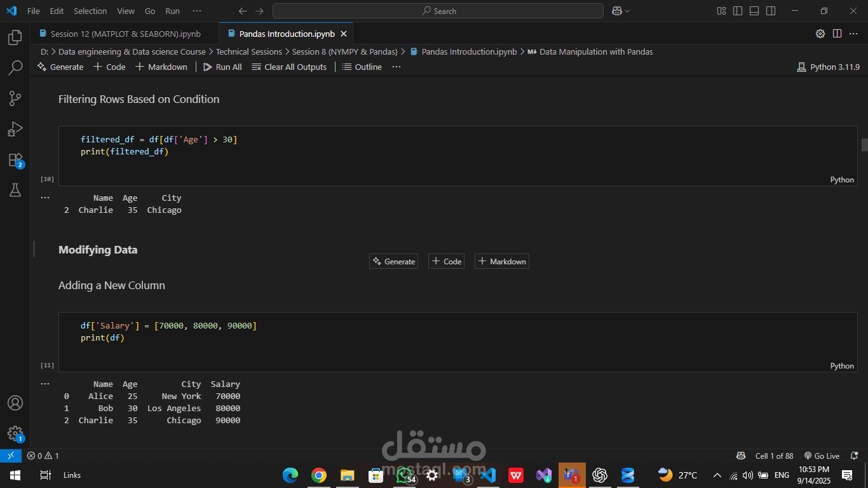Image resolution: width=868 pixels, height=488 pixels.
Task: Click the split editor right icon
Action: pyautogui.click(x=837, y=34)
